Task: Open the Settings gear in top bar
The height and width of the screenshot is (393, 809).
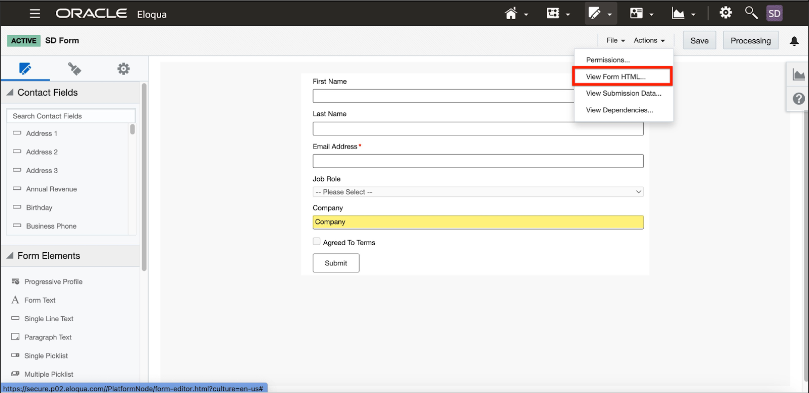Action: point(725,13)
